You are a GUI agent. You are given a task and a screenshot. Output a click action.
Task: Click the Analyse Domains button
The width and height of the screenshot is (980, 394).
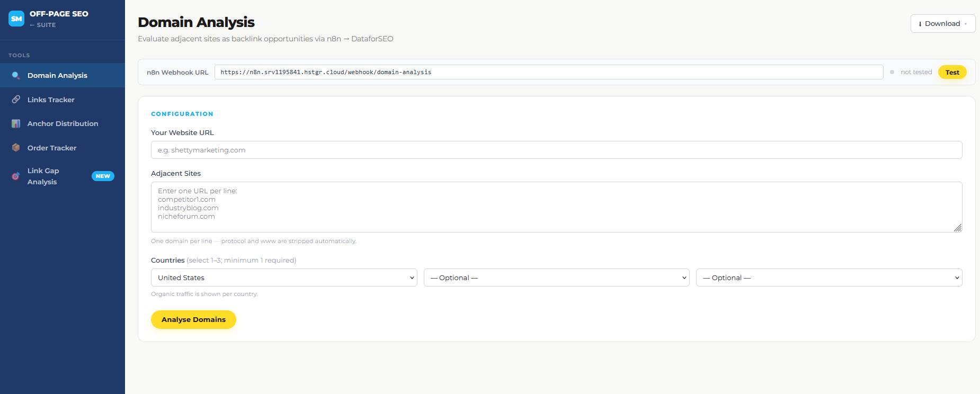pos(193,319)
